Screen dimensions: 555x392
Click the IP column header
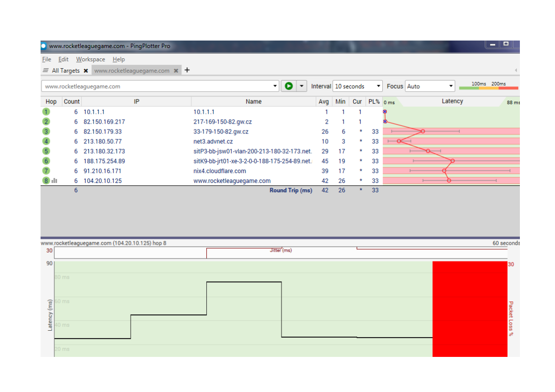coord(137,101)
